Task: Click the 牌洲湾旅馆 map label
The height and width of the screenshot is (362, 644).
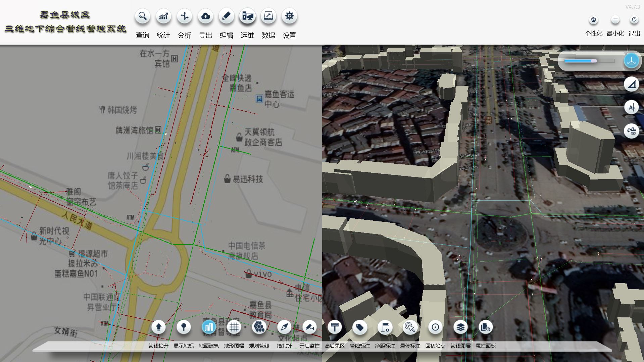Action: (134, 130)
